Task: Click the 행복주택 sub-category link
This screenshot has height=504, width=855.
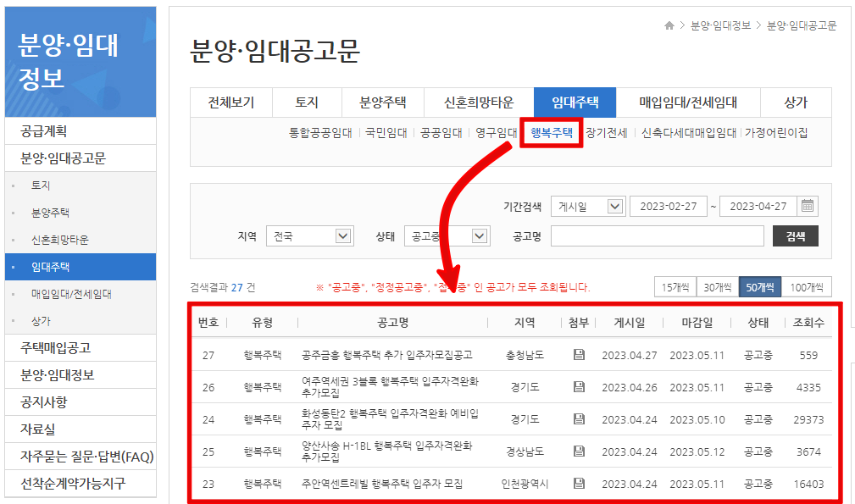Action: 552,132
